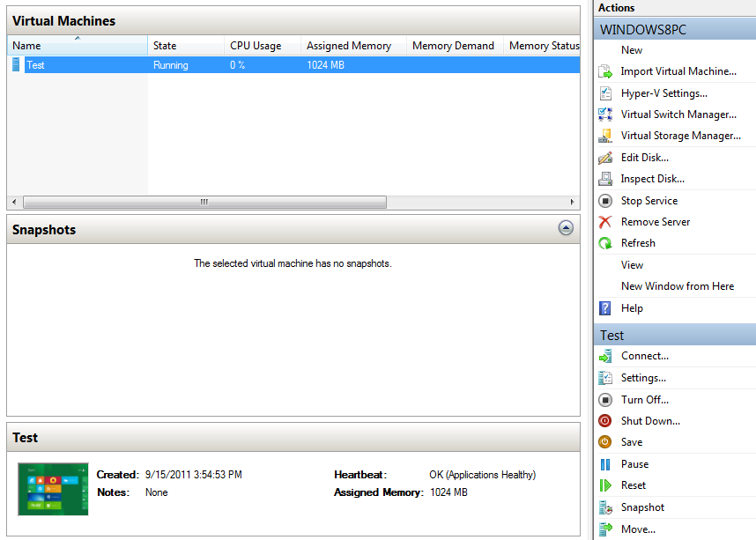Click the Help label in Actions
756x540 pixels.
pos(632,308)
